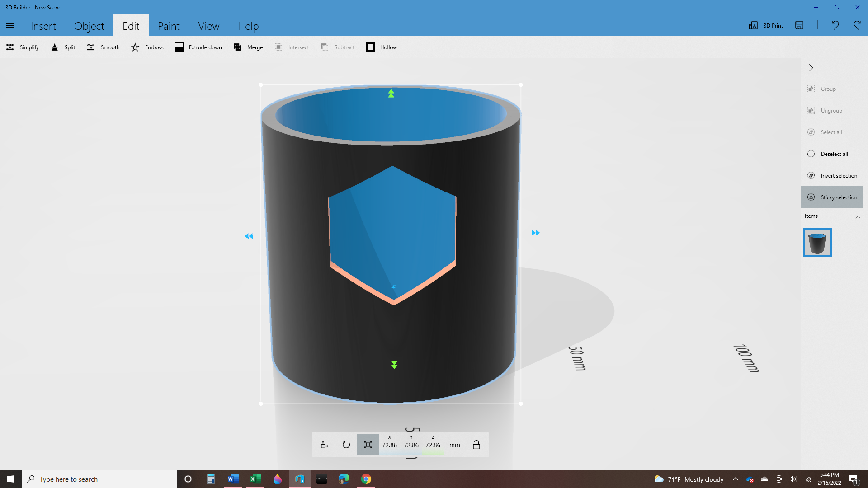Choose the Emboss star icon
The height and width of the screenshot is (488, 868).
[x=135, y=47]
